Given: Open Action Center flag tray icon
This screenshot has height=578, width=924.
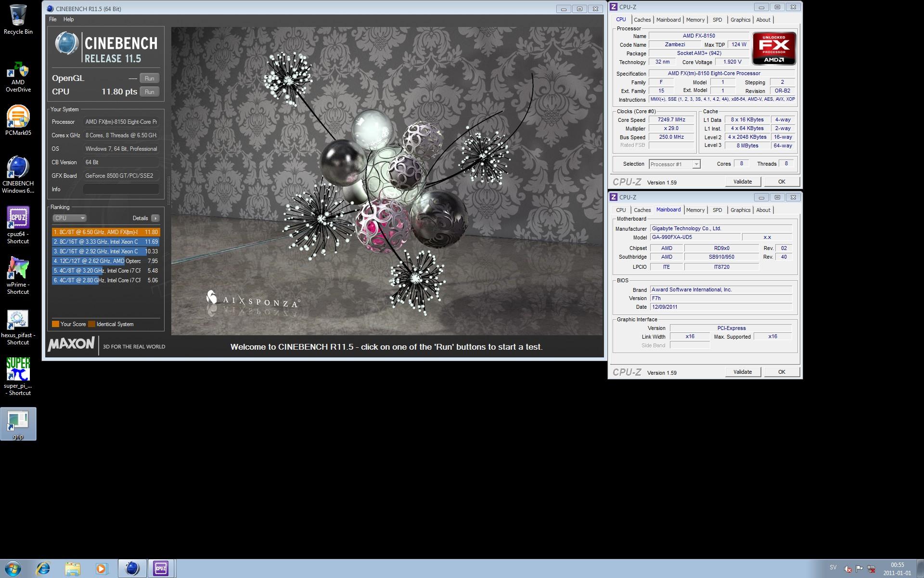Looking at the screenshot, I should [860, 569].
